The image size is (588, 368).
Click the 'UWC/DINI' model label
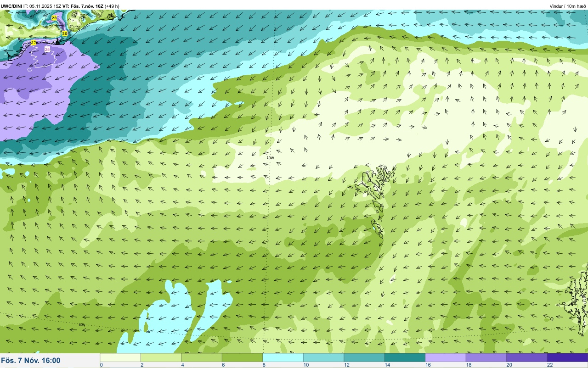tap(11, 6)
